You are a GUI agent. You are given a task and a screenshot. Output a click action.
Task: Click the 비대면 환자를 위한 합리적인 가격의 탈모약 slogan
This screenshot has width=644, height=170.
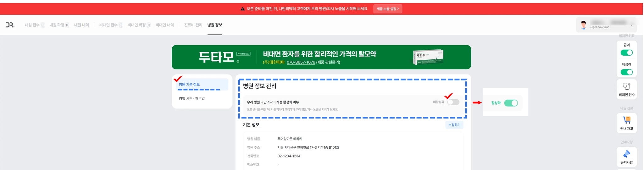319,54
